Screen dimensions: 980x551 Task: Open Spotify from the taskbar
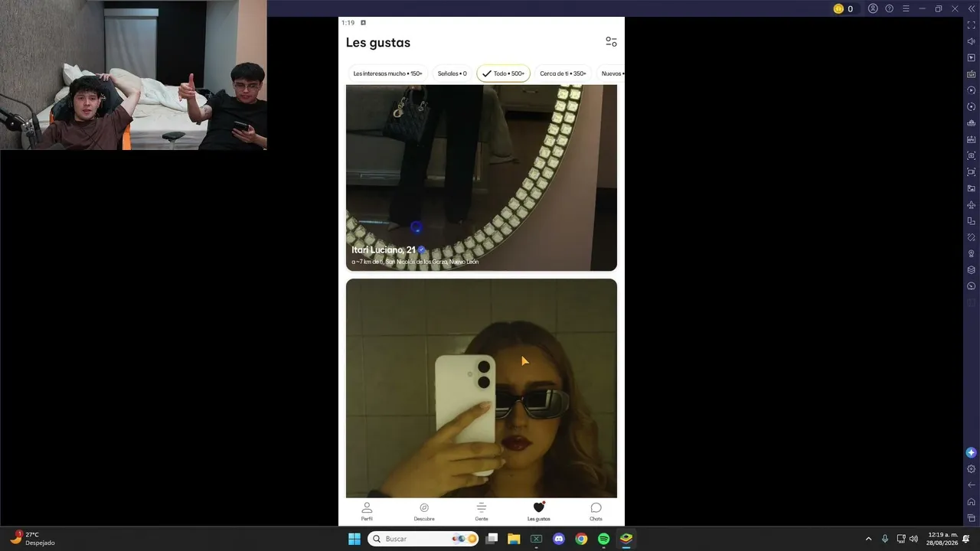click(x=603, y=539)
